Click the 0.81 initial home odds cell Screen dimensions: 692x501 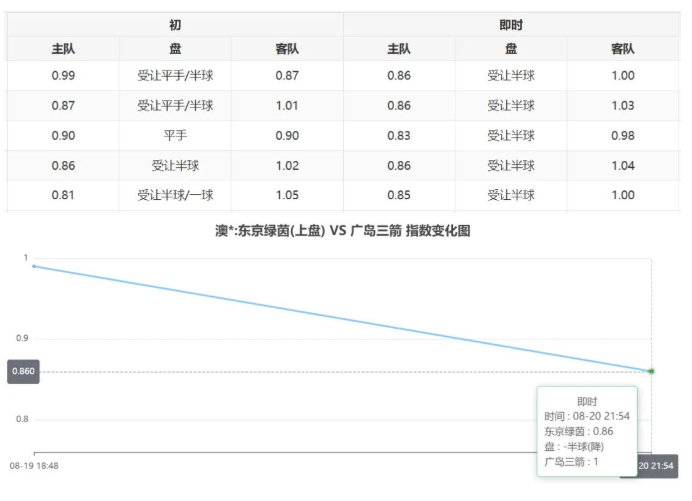coord(63,195)
